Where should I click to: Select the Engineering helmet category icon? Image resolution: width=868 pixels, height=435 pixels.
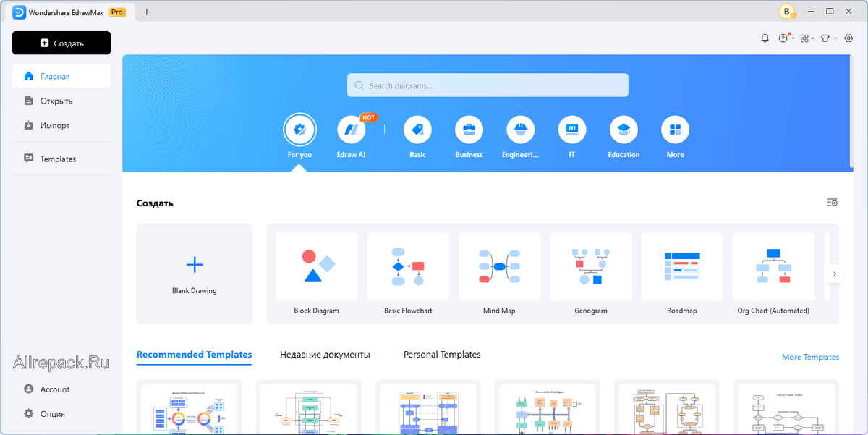point(521,130)
